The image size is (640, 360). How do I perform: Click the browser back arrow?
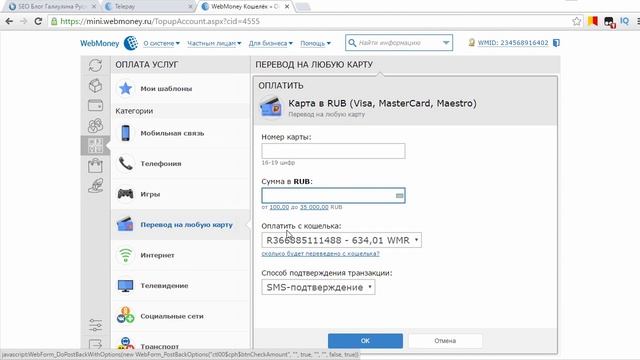pyautogui.click(x=9, y=21)
